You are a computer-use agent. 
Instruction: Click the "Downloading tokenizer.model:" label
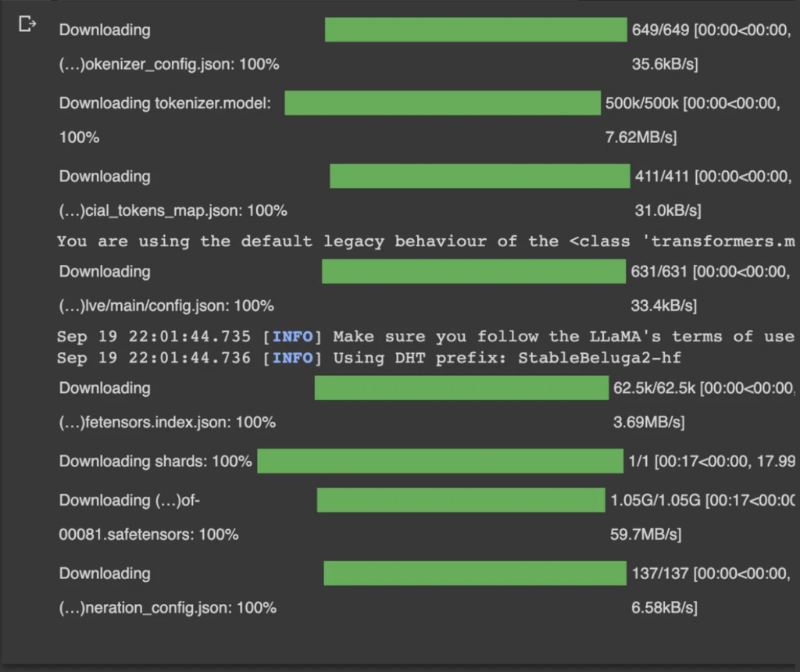point(165,103)
